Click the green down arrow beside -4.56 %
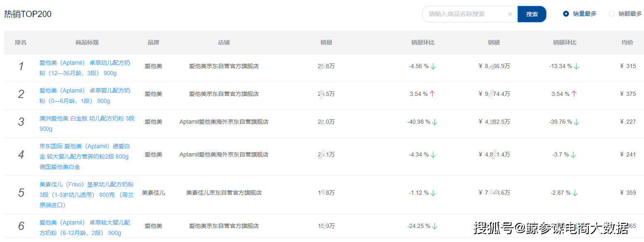 [433, 66]
